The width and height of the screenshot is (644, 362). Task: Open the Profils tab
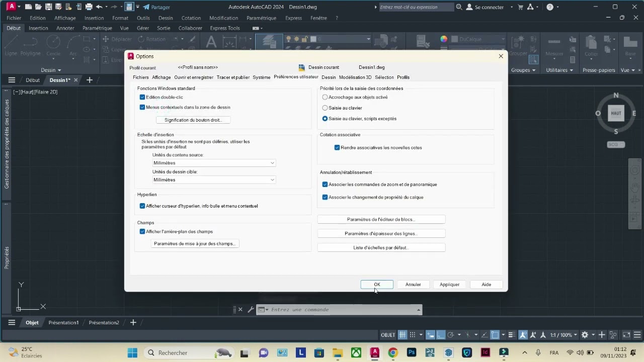point(403,77)
